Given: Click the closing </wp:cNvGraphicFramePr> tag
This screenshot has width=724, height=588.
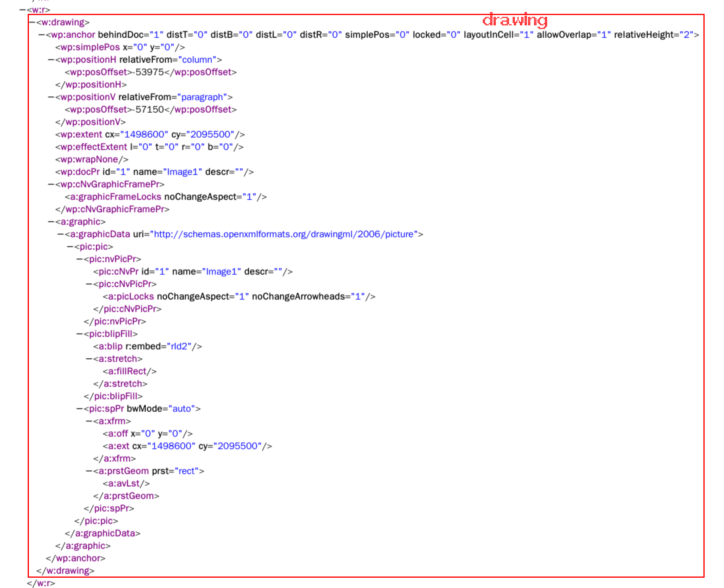Looking at the screenshot, I should click(x=112, y=209).
